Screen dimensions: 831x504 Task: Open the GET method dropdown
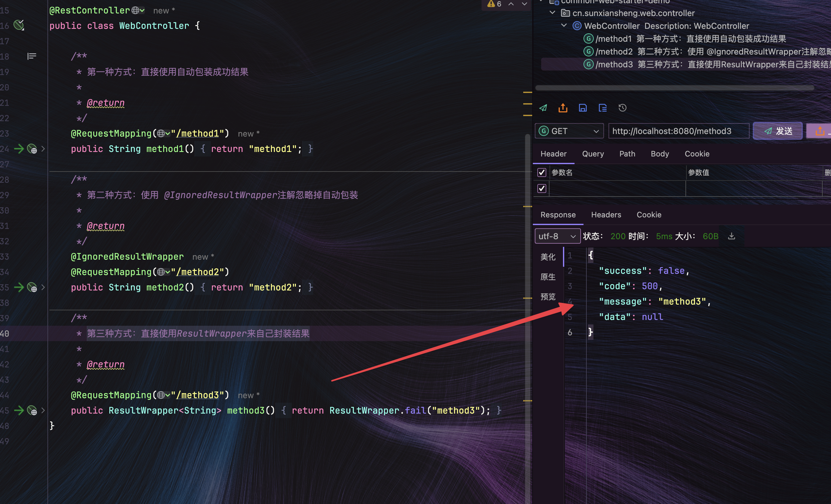569,131
